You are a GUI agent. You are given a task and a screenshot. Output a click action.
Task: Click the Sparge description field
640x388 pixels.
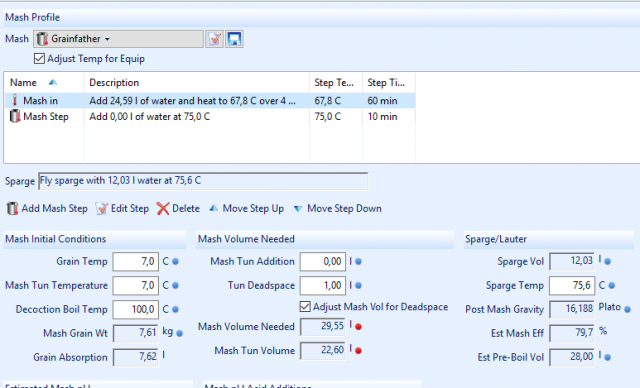coord(203,181)
